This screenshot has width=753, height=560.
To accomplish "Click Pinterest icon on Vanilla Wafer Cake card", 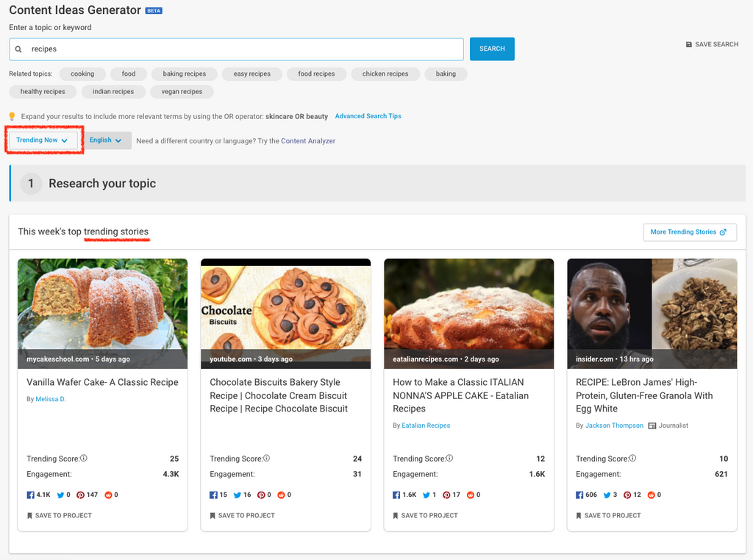I will pos(81,495).
